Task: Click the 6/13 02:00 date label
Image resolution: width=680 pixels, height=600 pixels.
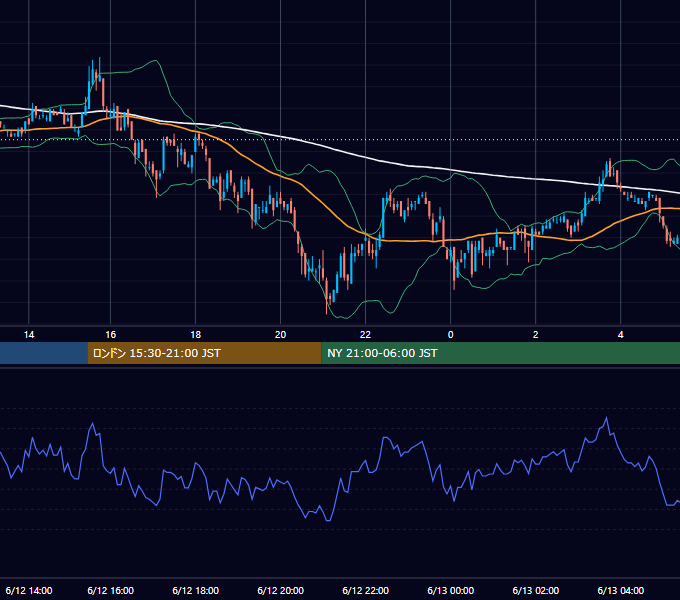Action: coord(536,590)
